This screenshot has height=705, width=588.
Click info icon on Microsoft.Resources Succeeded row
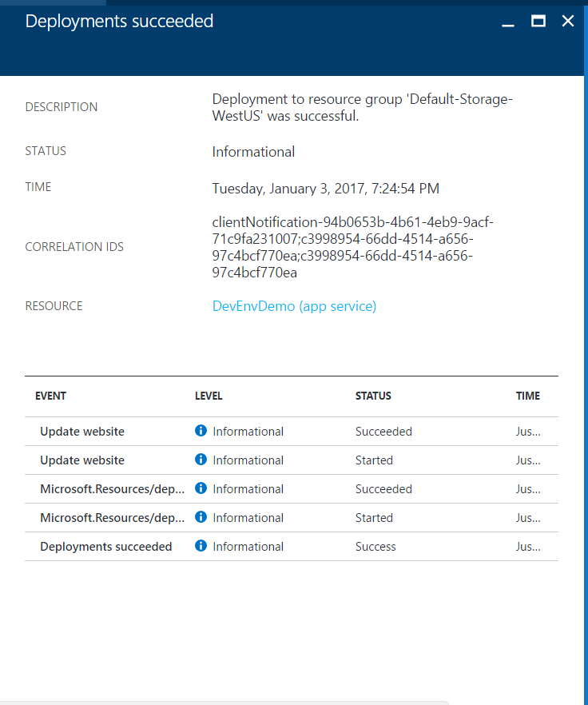pos(201,488)
